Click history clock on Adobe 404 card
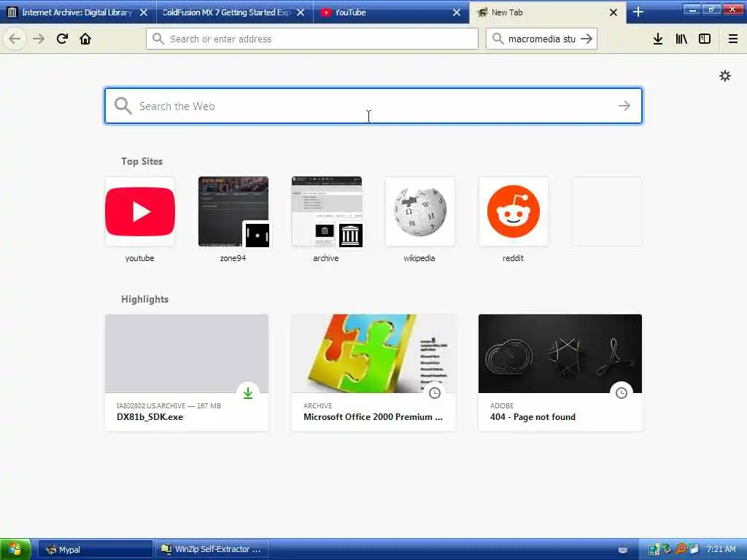747x560 pixels. pos(622,393)
